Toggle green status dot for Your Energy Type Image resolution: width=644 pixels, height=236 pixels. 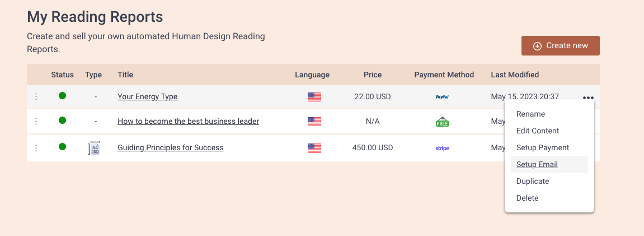(x=63, y=96)
